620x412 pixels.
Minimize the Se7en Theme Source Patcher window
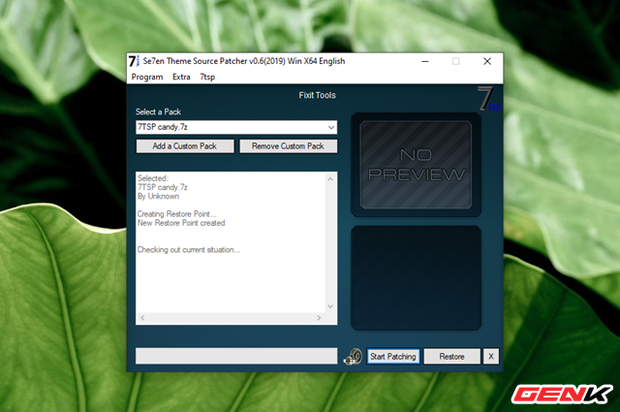[423, 61]
